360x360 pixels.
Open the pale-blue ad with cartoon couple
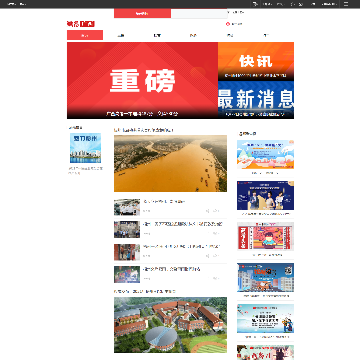[x=265, y=318]
